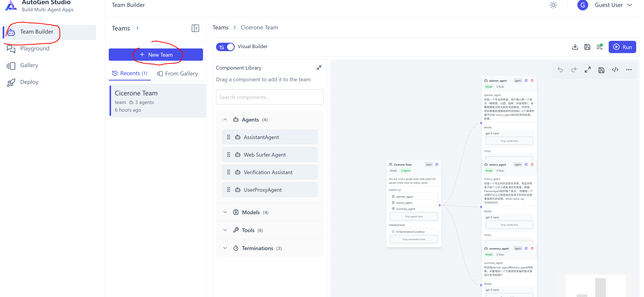
Task: Click the redo arrow on canvas toolbar
Action: (574, 70)
